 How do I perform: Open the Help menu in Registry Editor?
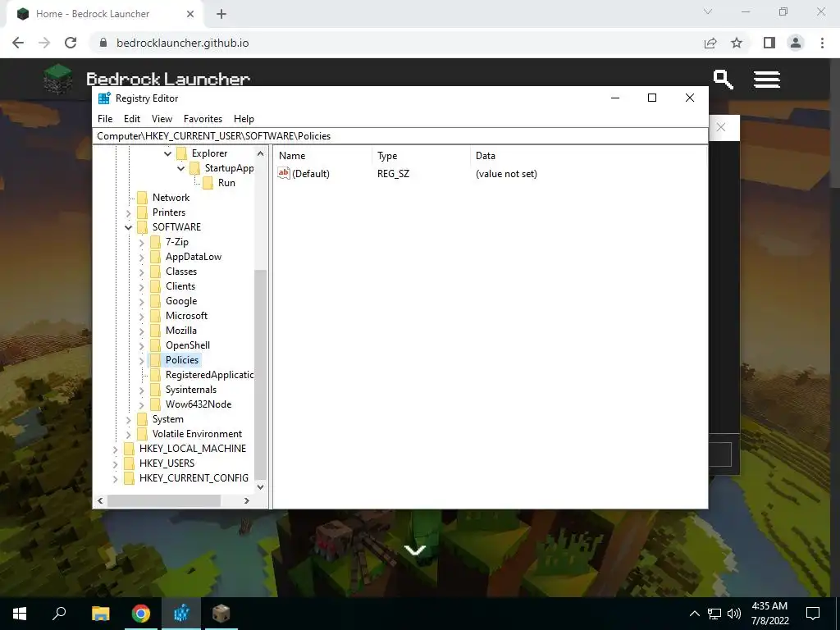point(244,119)
